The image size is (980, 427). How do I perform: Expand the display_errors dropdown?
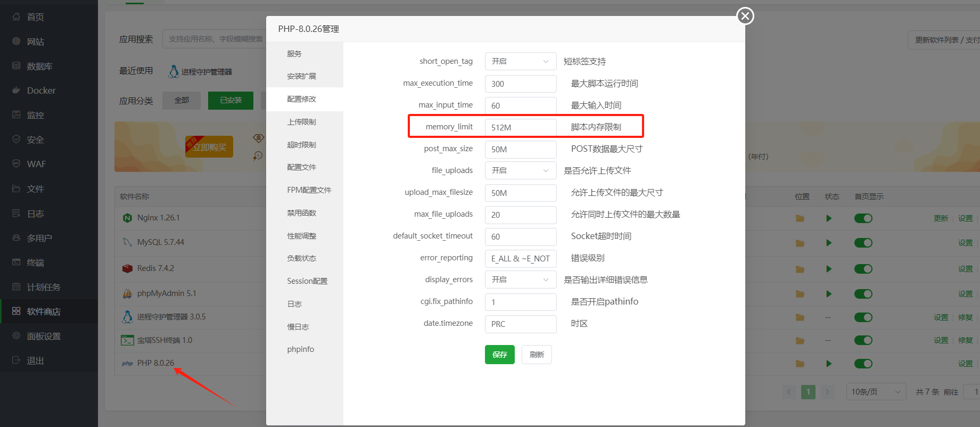[x=520, y=280]
